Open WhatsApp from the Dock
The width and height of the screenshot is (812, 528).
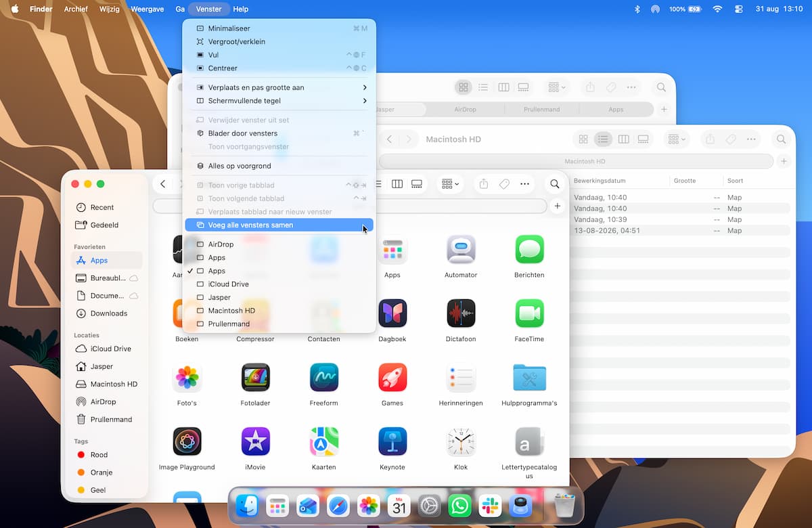pos(460,506)
